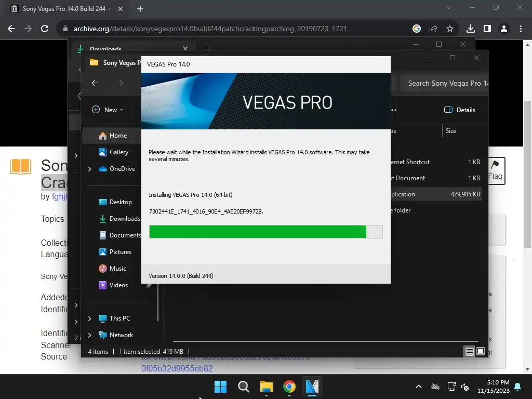Go forward in the Sony Vegas File Explorer window

120,83
